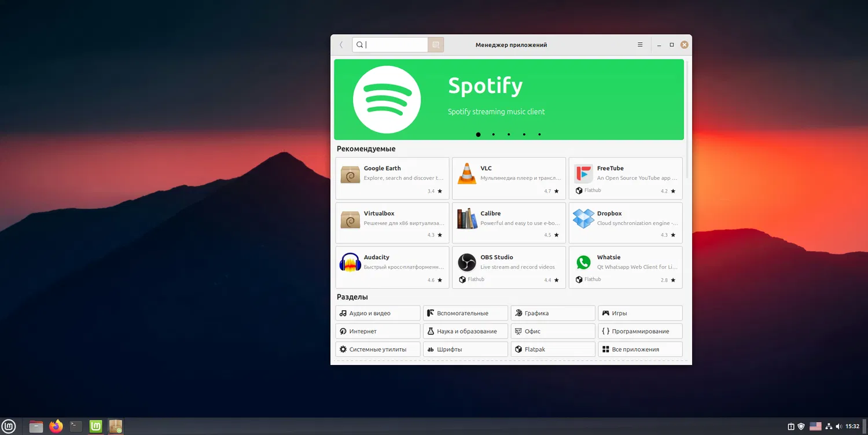Image resolution: width=868 pixels, height=435 pixels.
Task: Open the Linux Mint start menu
Action: [x=9, y=426]
